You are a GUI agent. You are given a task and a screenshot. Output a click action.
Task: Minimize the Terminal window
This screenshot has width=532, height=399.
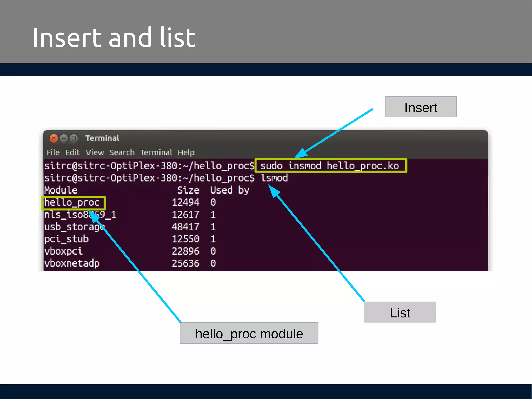coord(64,138)
